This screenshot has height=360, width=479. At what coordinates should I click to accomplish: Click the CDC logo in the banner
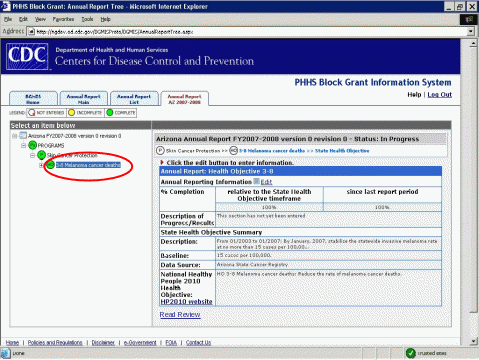click(x=27, y=56)
